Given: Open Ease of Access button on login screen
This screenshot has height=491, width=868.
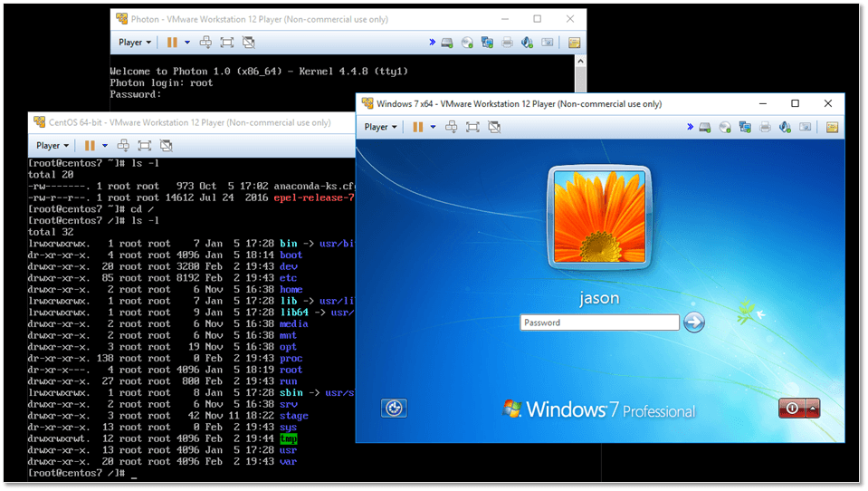Looking at the screenshot, I should pyautogui.click(x=394, y=409).
